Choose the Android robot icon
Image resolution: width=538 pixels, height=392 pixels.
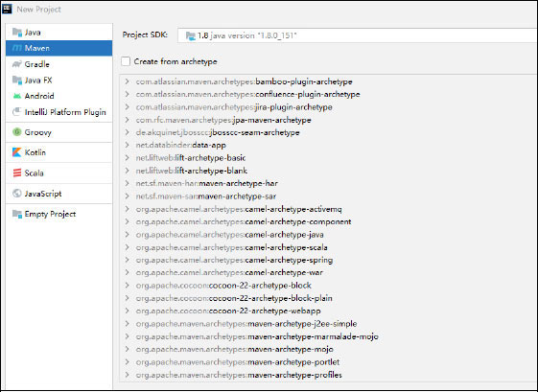[x=17, y=96]
